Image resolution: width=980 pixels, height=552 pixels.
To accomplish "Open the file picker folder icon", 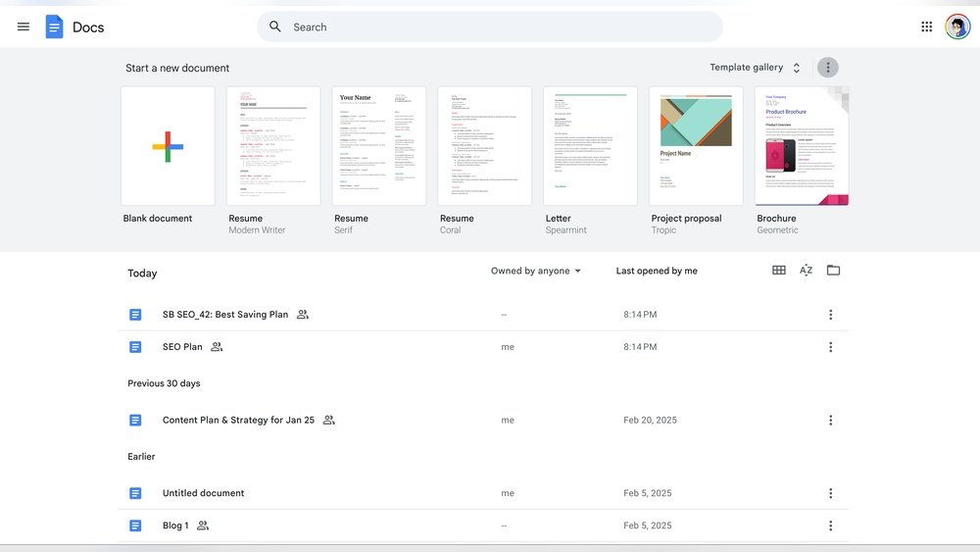I will (833, 270).
